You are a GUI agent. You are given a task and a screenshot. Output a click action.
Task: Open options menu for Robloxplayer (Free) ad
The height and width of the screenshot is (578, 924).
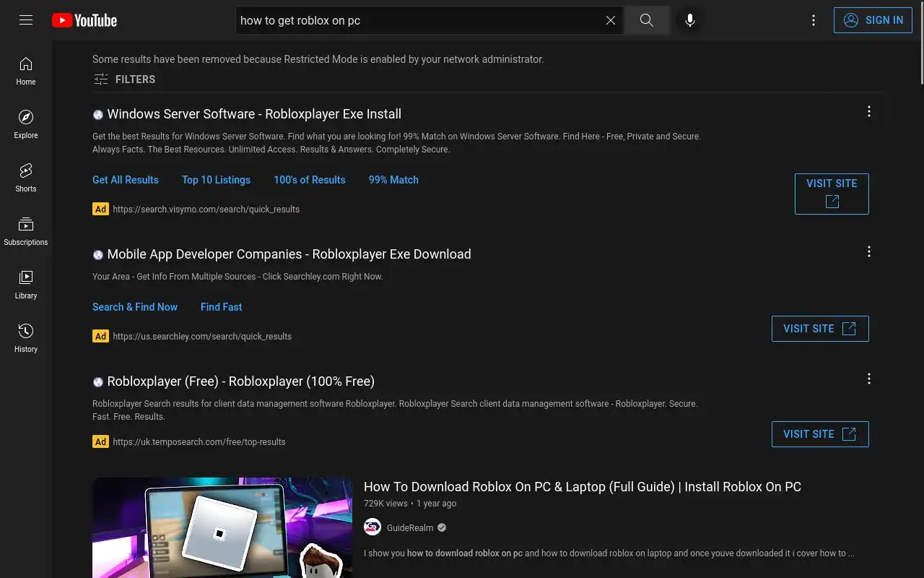tap(869, 379)
